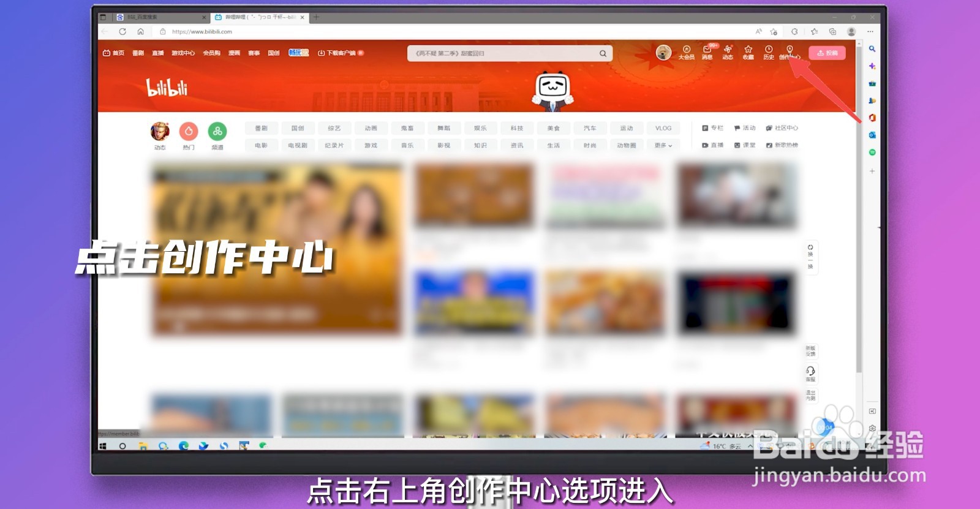Open the red 热门 flame icon
980x509 pixels.
click(x=189, y=131)
